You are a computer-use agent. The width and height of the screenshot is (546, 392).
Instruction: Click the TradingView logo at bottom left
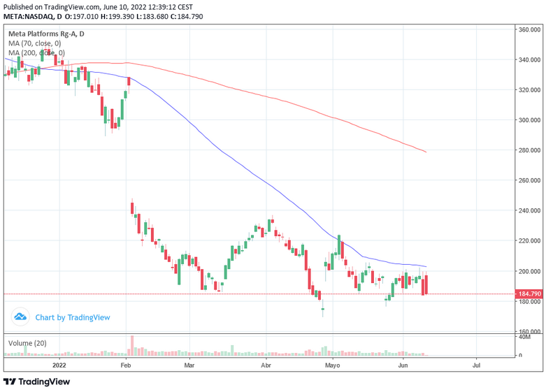point(36,382)
